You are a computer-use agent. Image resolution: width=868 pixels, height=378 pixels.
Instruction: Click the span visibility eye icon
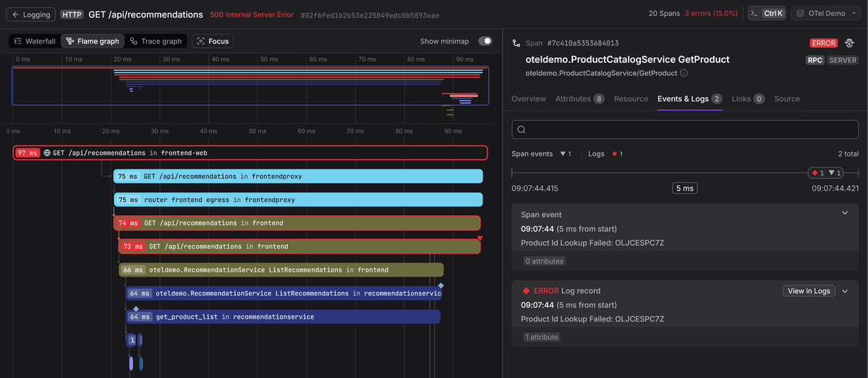[850, 43]
